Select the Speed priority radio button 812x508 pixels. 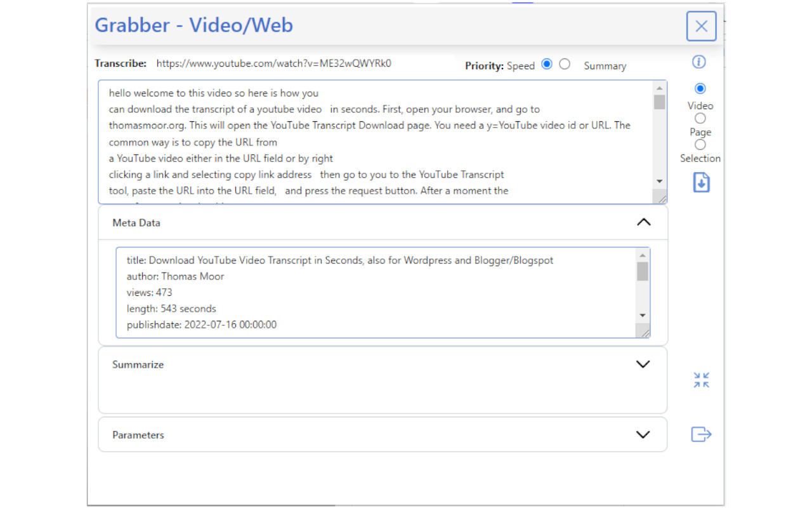click(547, 63)
